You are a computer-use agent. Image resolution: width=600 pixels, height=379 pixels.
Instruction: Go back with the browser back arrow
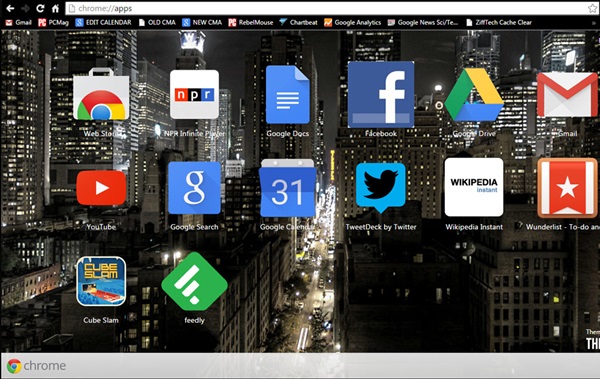click(10, 8)
